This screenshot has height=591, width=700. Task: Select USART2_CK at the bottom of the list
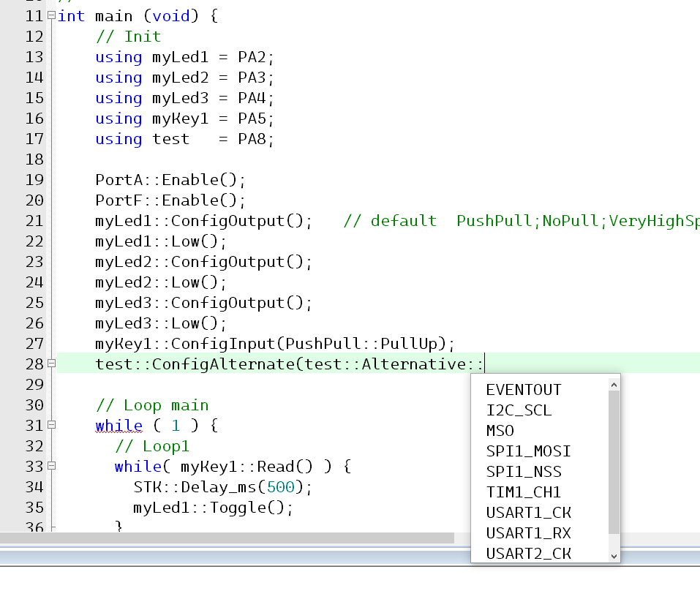pos(528,554)
